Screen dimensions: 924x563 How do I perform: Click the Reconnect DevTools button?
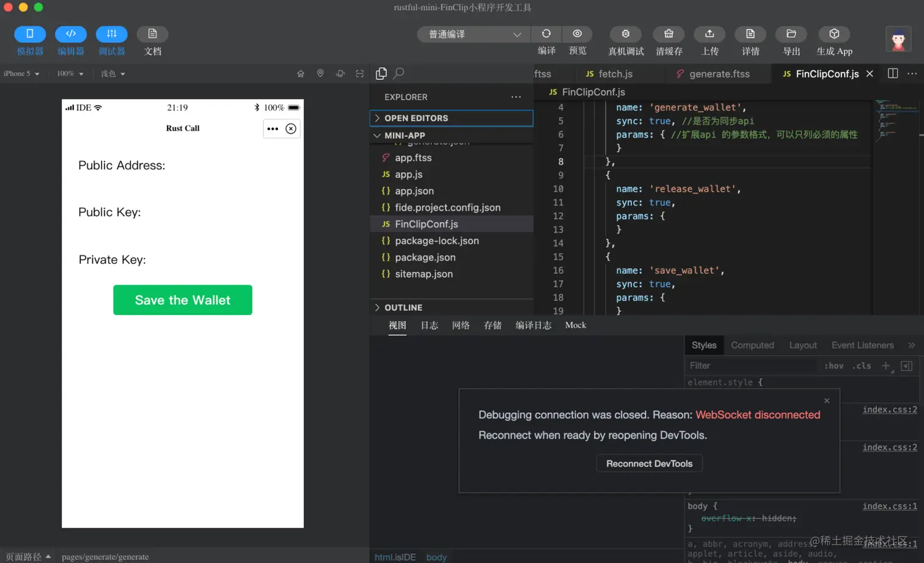[x=649, y=463]
